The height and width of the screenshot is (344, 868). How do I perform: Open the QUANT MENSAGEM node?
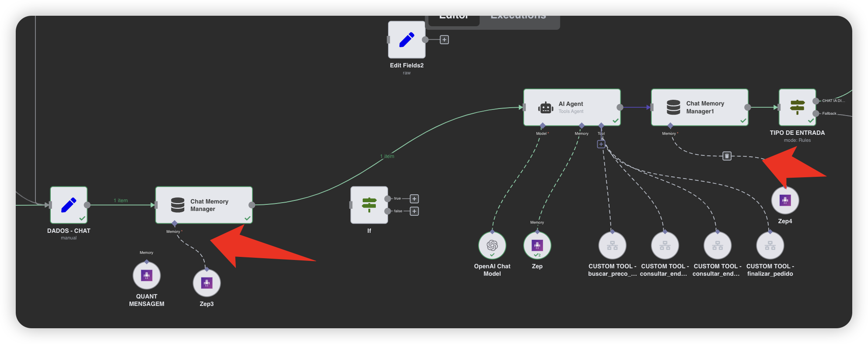coord(147,276)
